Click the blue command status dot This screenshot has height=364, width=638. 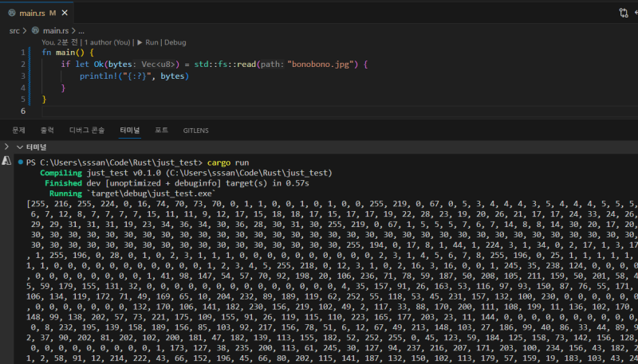20,162
